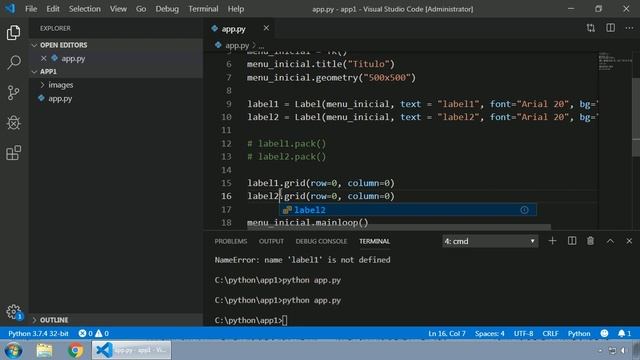640x360 pixels.
Task: Click the Python language mode selector
Action: coord(579,333)
